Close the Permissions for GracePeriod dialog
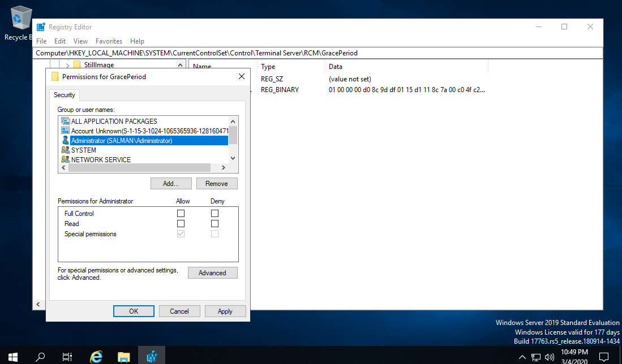 coord(242,76)
